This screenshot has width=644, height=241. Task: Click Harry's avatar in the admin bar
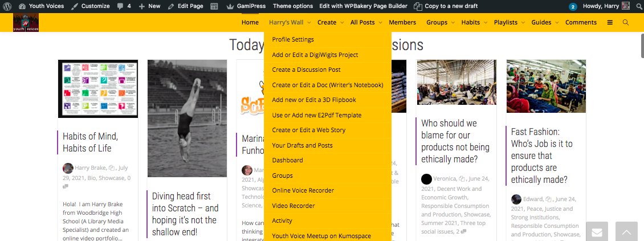626,6
